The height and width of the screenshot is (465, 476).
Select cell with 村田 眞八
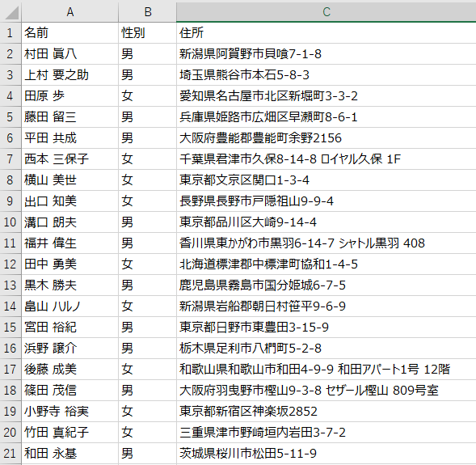70,53
